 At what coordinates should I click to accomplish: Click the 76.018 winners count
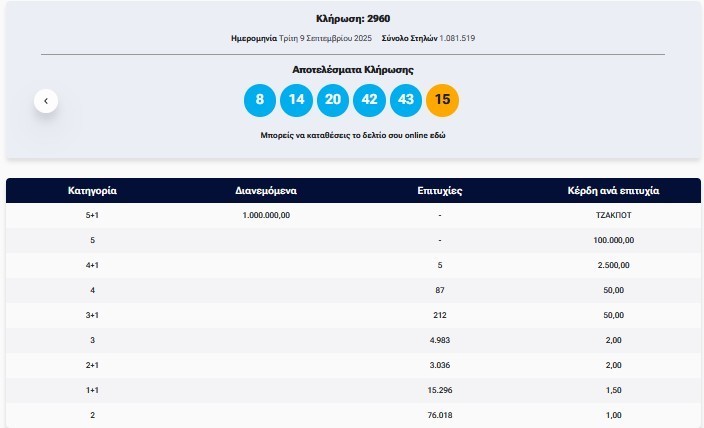tap(439, 415)
